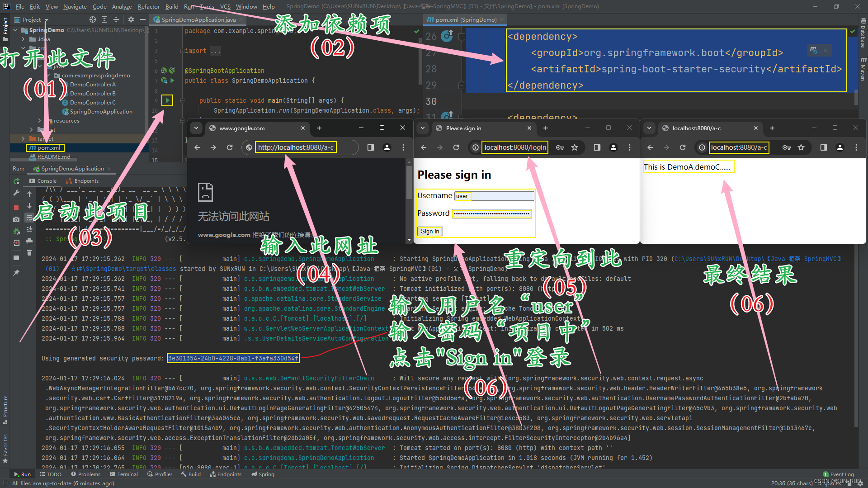The image size is (868, 488).
Task: Open the Event Log
Action: pyautogui.click(x=839, y=474)
